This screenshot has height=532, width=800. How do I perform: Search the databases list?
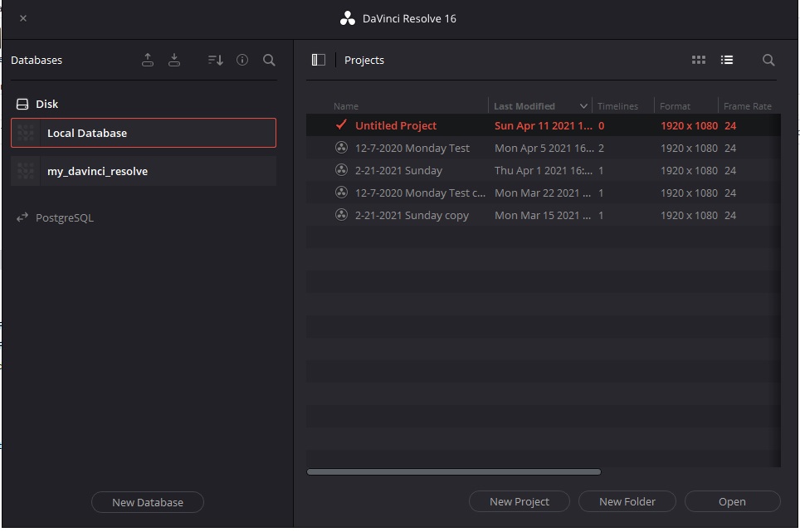click(269, 61)
